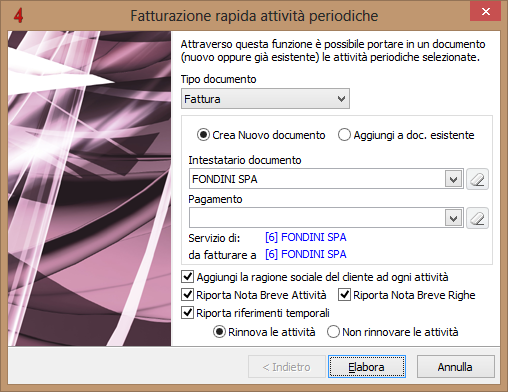The width and height of the screenshot is (508, 392).
Task: Open the Servizio di [6] FONDINI SPA link
Action: pos(306,237)
